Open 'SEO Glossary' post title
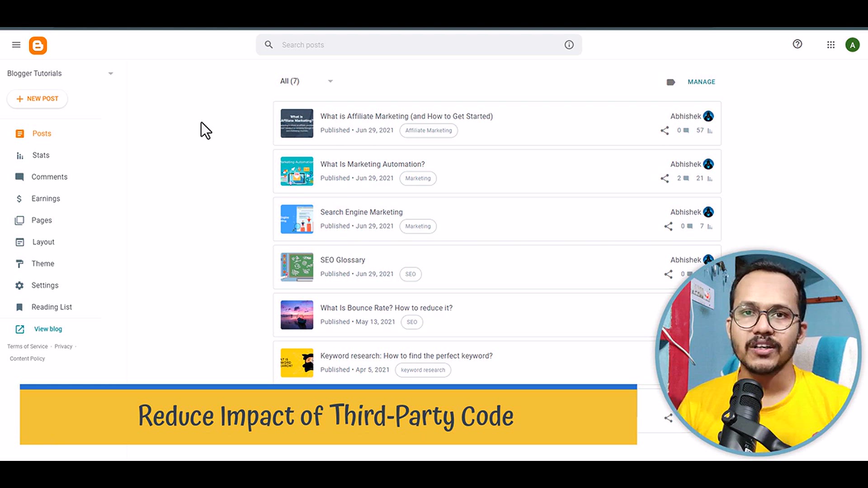Screen dimensions: 868x488 (x=343, y=260)
